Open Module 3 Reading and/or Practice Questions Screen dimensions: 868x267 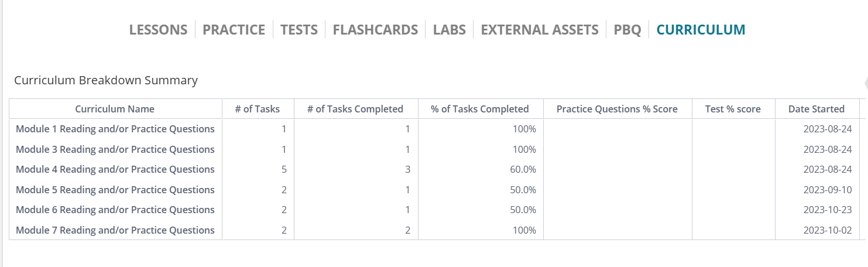click(x=115, y=149)
